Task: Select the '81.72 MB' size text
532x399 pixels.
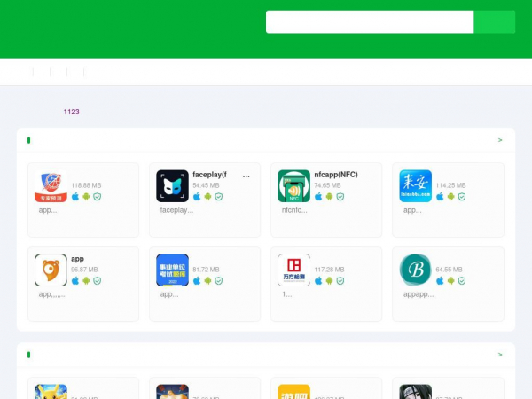Action: tap(206, 270)
